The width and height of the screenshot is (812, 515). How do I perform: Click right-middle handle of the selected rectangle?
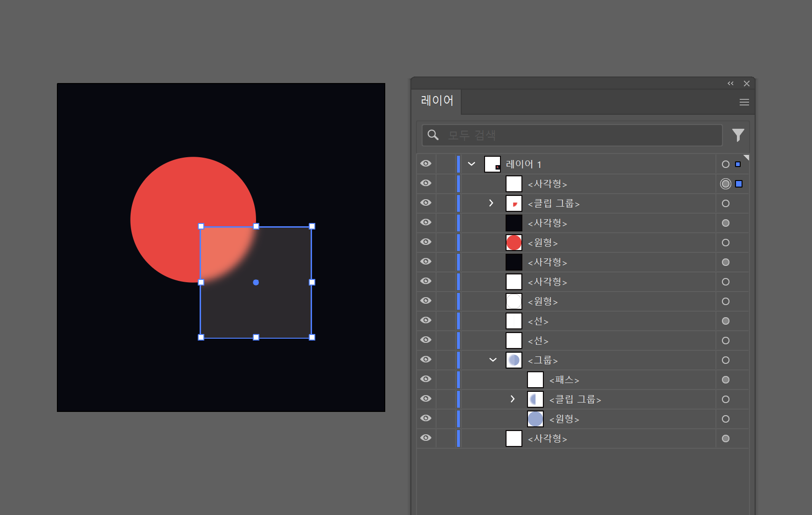pos(312,282)
